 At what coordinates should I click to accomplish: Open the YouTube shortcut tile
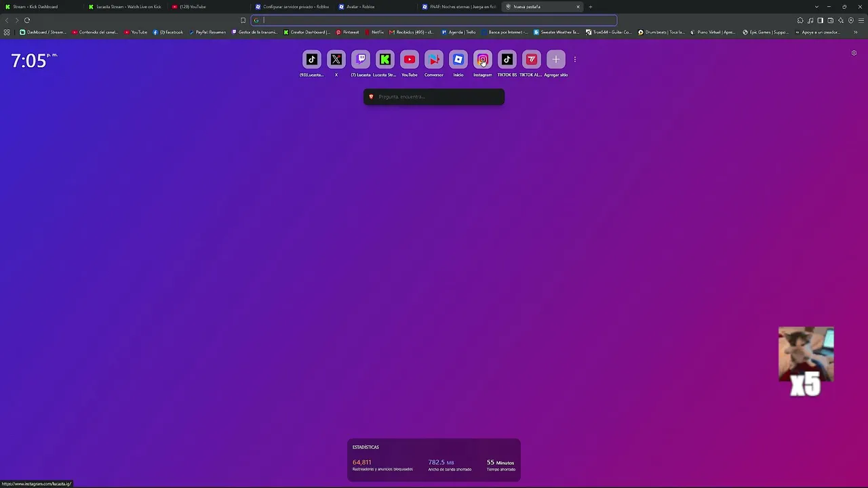click(410, 60)
